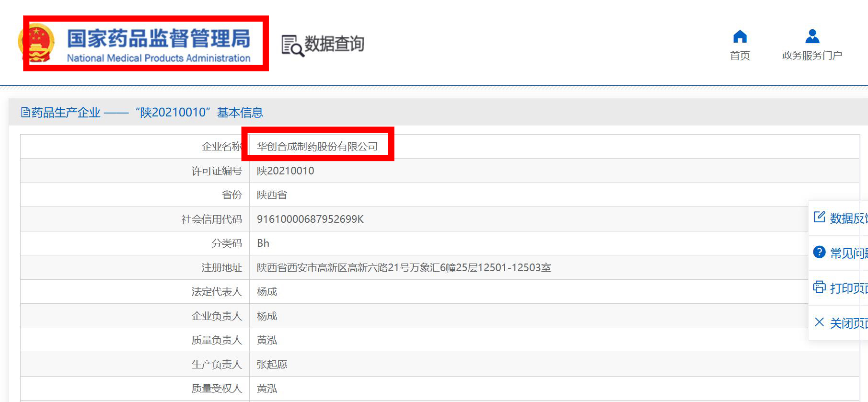Click the 陕西省 province value
Screen dimensions: 868x402
(272, 195)
